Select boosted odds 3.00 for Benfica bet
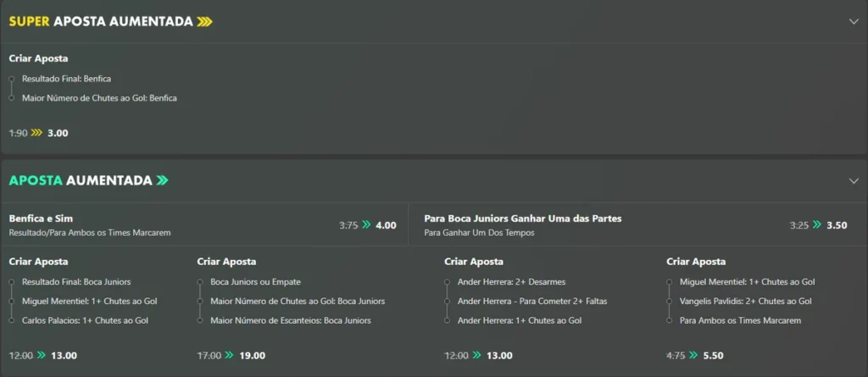Screen dimensions: 868x377 point(58,133)
